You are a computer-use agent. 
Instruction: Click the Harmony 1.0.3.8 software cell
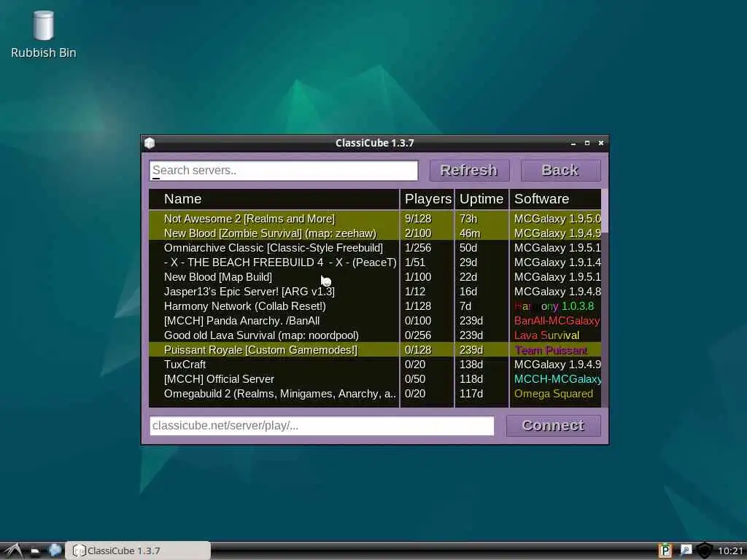coord(554,306)
